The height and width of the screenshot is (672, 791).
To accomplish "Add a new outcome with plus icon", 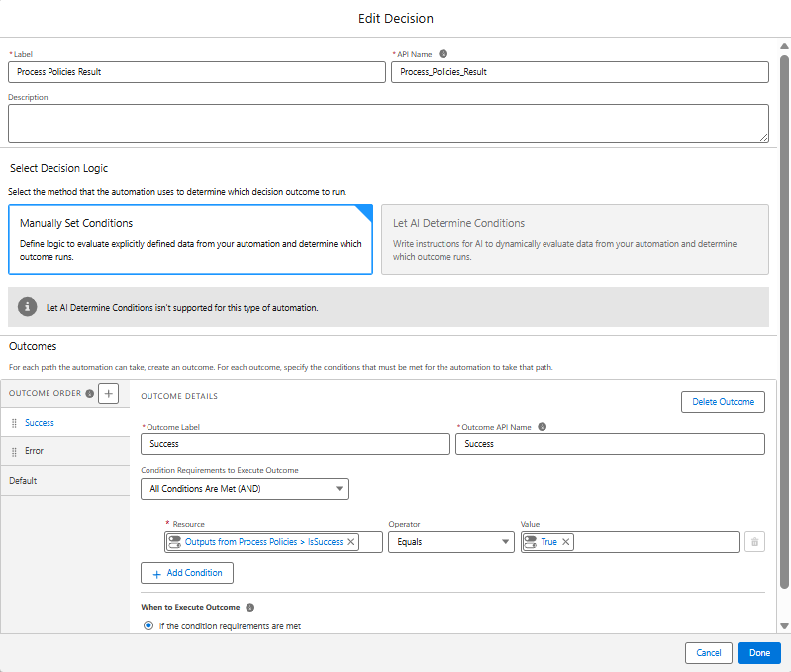I will tap(109, 394).
